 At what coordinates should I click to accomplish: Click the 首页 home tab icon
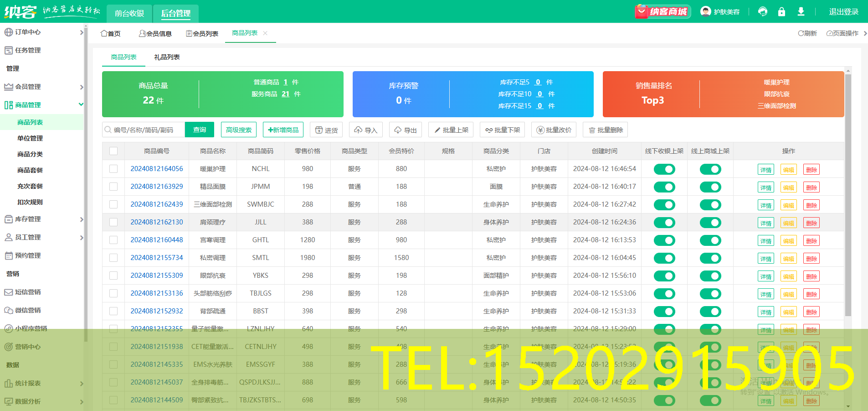[104, 33]
